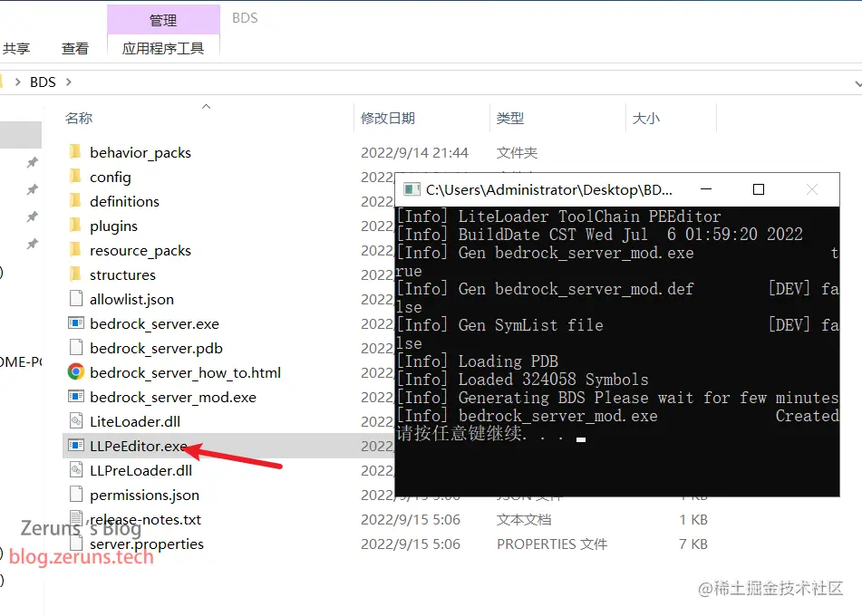The height and width of the screenshot is (616, 862).
Task: Click the LiteLoader.dll file icon
Action: pos(76,421)
